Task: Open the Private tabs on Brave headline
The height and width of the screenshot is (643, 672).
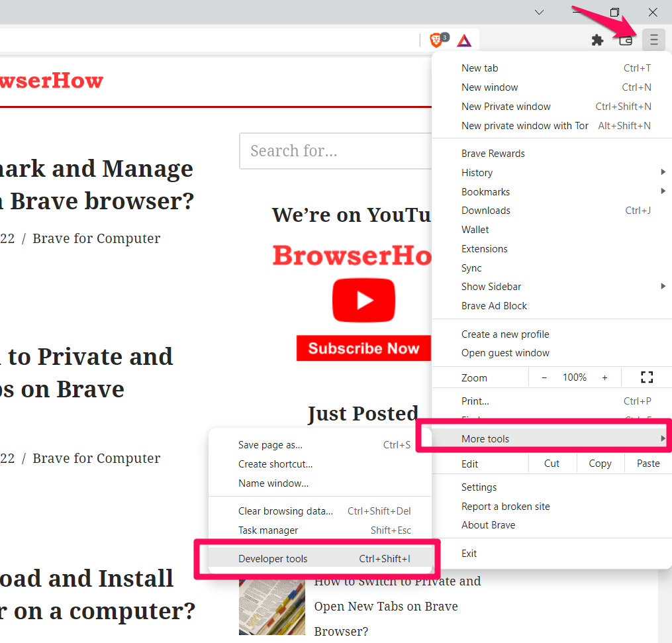Action: pyautogui.click(x=87, y=373)
